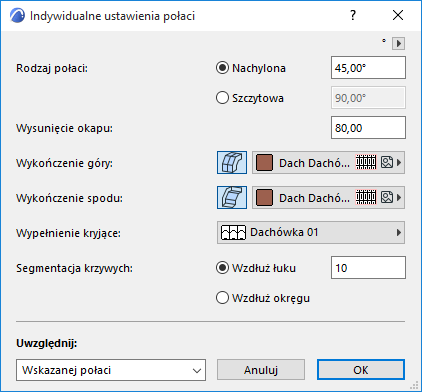
Task: Click the Wypełnienie kryjące label
Action: (68, 233)
